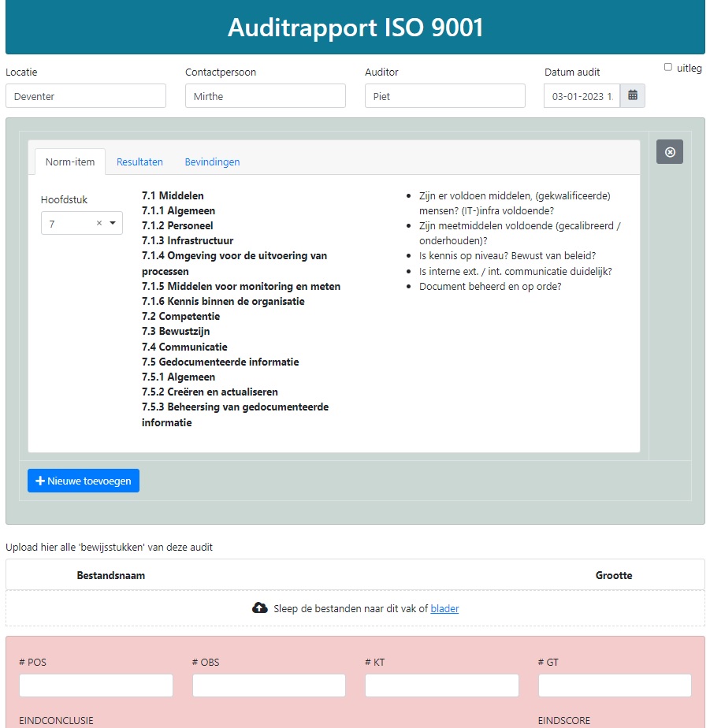The width and height of the screenshot is (710, 728).
Task: Switch to the Bevindingen tab
Action: pos(211,162)
